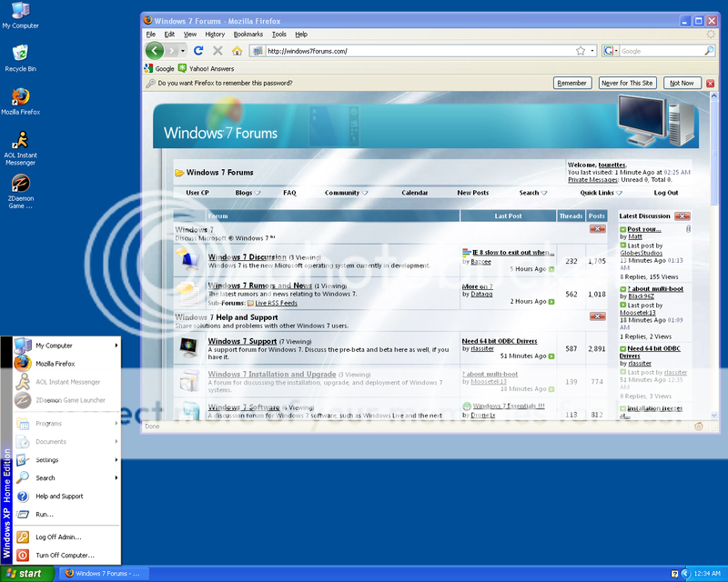
Task: Bookmark this page with star icon
Action: coord(581,51)
